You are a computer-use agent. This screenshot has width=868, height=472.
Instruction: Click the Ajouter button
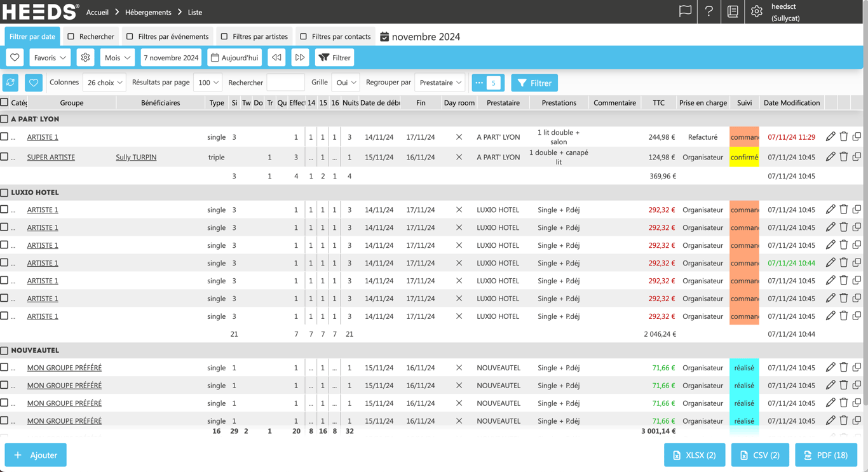[36, 455]
